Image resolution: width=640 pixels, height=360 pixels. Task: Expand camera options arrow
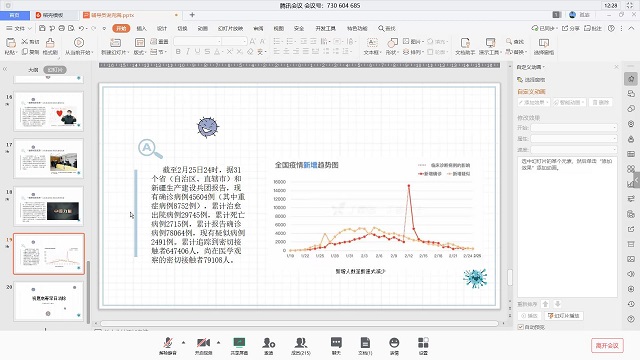point(218,342)
